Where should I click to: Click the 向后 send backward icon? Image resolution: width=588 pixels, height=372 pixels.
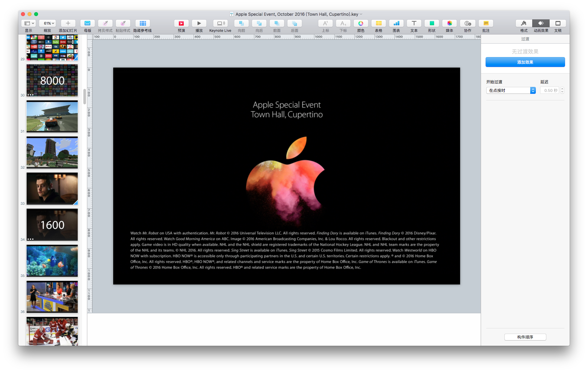pyautogui.click(x=259, y=23)
